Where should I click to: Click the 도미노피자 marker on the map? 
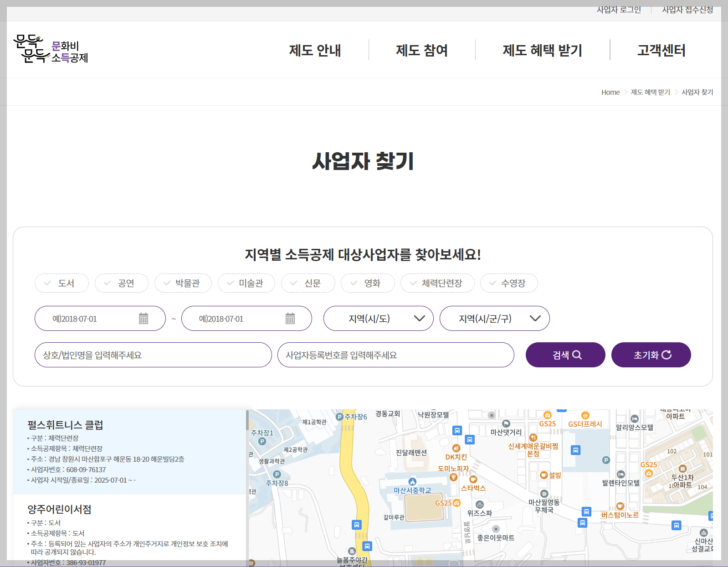453,477
